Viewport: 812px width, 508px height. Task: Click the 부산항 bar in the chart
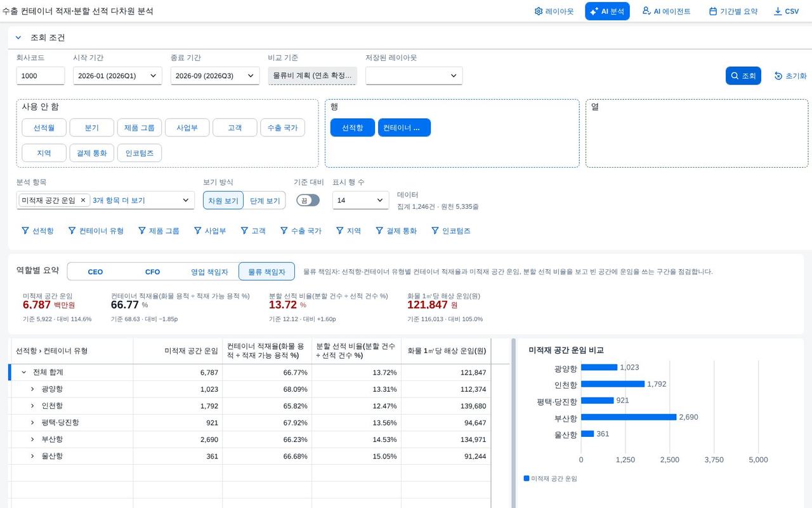629,417
